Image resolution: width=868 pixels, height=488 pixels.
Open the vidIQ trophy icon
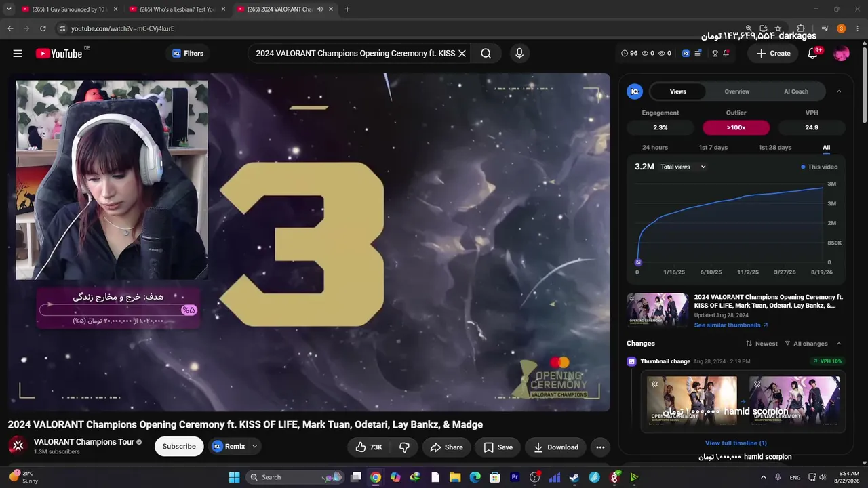[715, 54]
